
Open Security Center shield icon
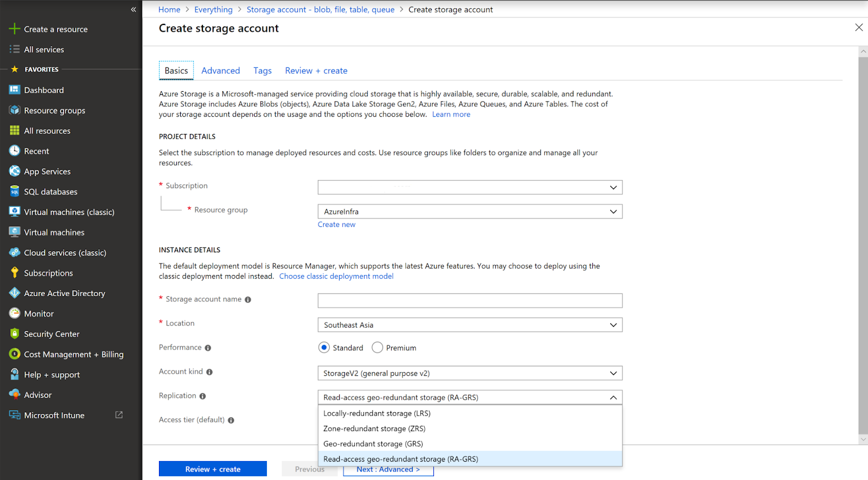[x=15, y=334]
